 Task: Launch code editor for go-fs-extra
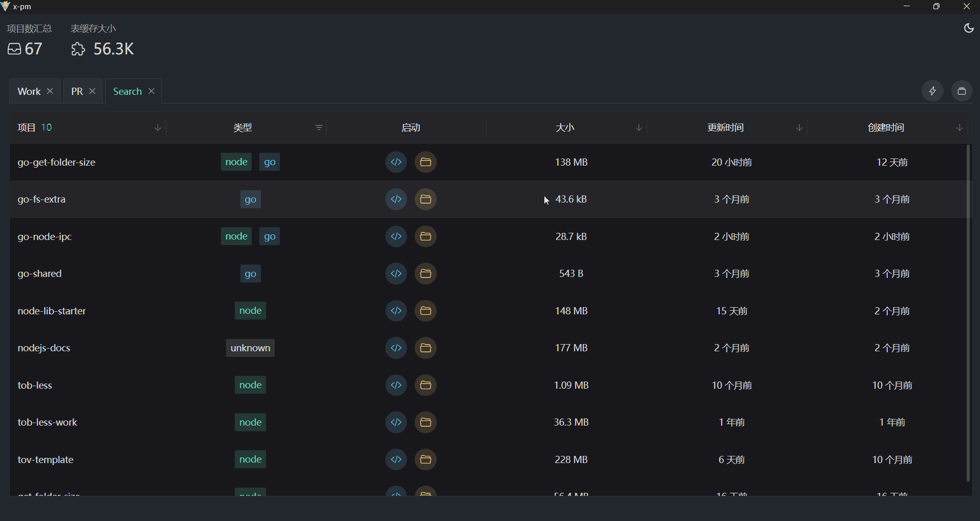point(396,199)
